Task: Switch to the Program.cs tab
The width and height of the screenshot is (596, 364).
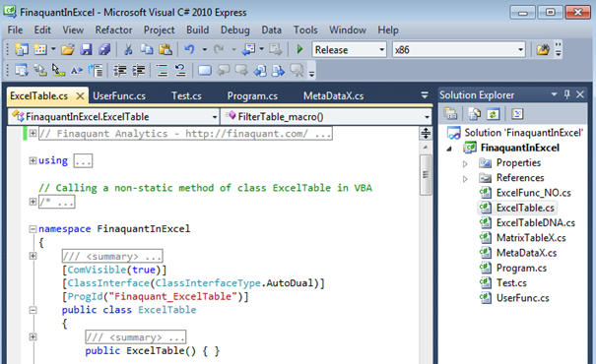Action: [x=252, y=96]
